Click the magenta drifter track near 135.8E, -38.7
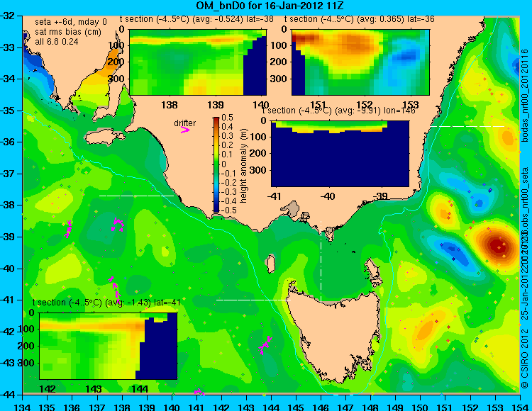 tap(69, 229)
